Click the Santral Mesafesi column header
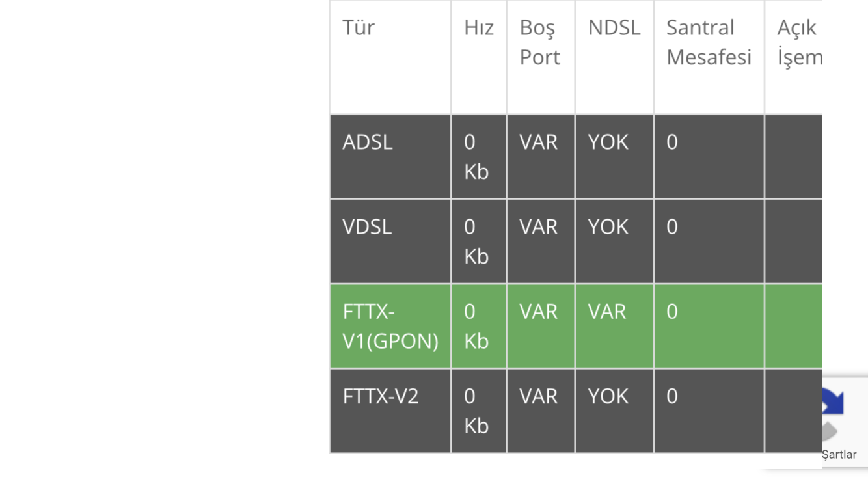Viewport: 868px width, 488px height. point(708,42)
